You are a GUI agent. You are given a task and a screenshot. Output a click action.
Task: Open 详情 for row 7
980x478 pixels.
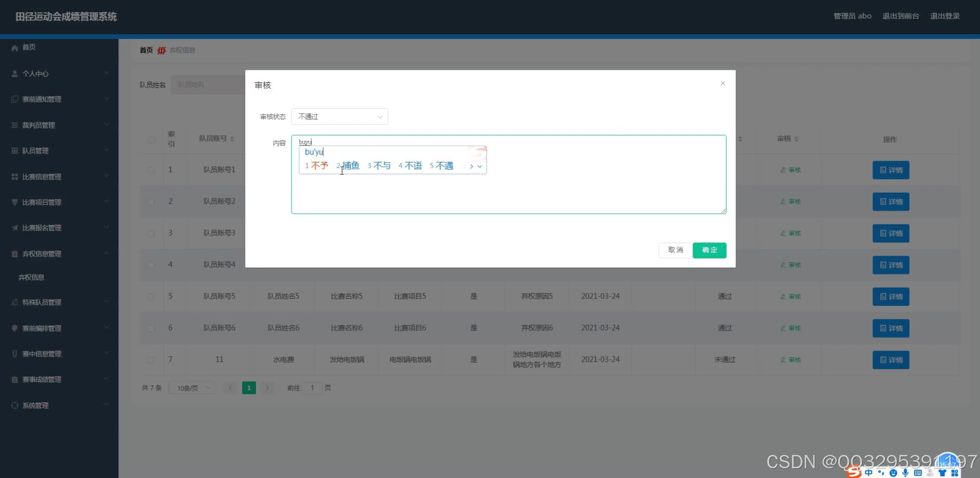[x=891, y=360]
